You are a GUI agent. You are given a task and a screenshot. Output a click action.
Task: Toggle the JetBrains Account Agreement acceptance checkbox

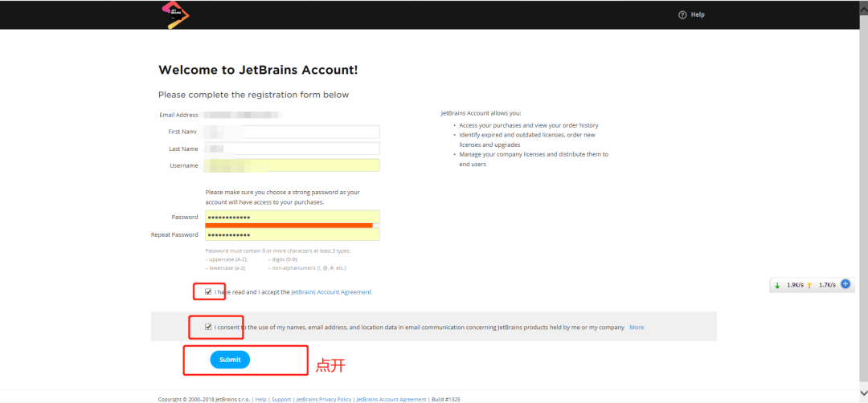pyautogui.click(x=208, y=291)
